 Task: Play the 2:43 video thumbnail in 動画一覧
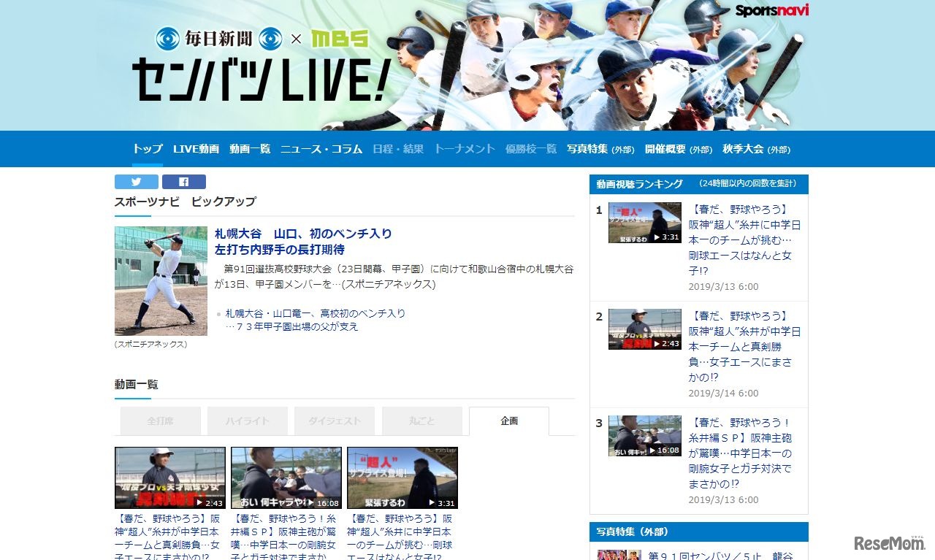tap(169, 477)
